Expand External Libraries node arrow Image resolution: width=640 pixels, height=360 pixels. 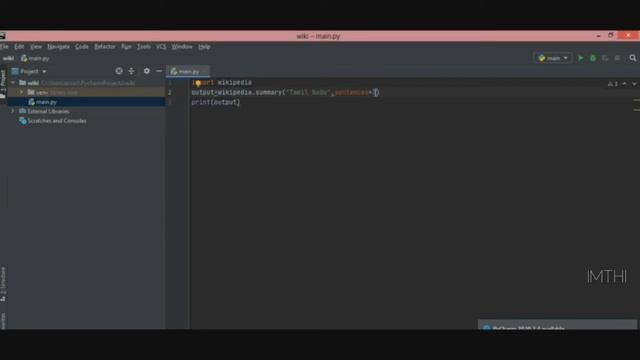click(13, 111)
